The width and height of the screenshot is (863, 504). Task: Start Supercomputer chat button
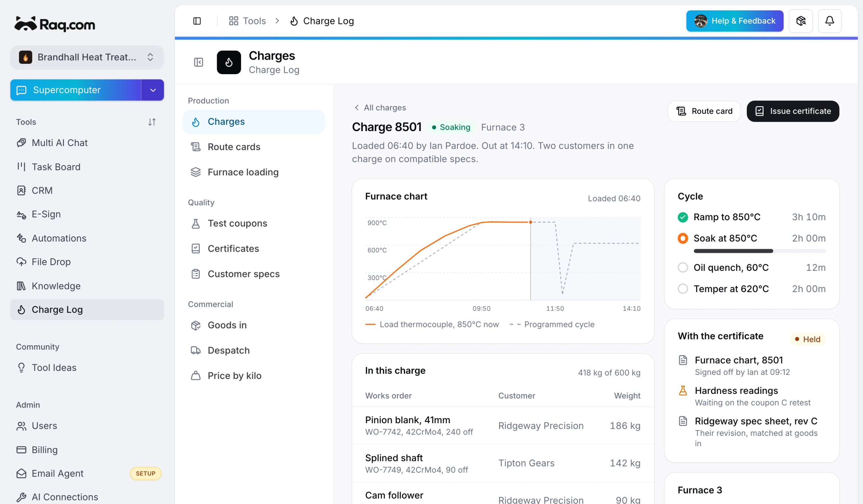click(x=76, y=90)
